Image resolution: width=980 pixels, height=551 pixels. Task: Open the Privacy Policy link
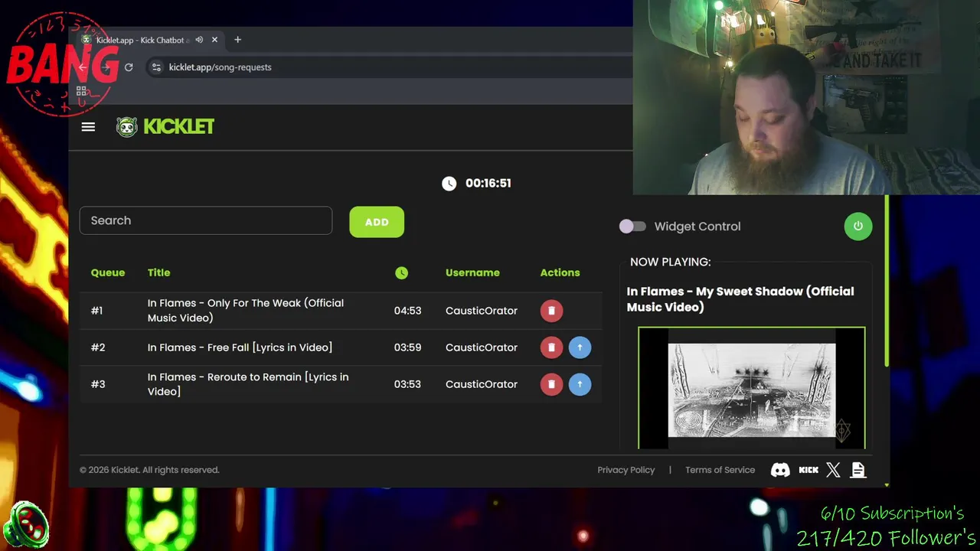[626, 470]
